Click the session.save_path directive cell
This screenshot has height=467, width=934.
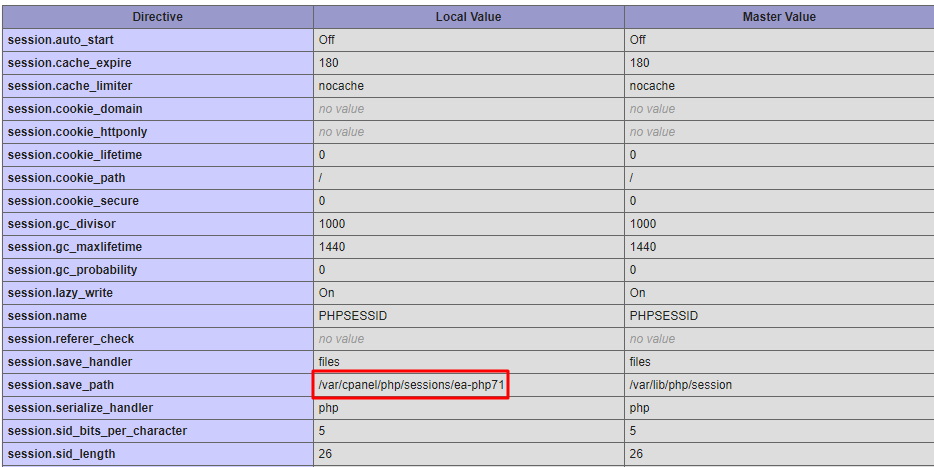(x=158, y=385)
